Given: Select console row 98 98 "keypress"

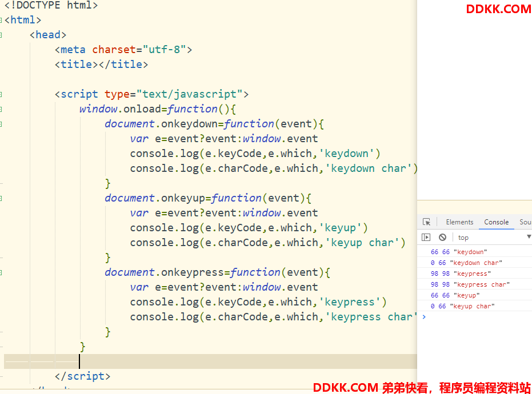Looking at the screenshot, I should (x=475, y=274).
